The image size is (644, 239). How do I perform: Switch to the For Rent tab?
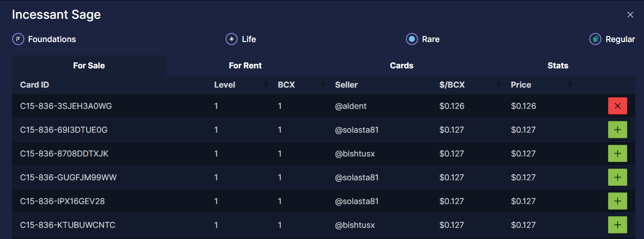[245, 65]
